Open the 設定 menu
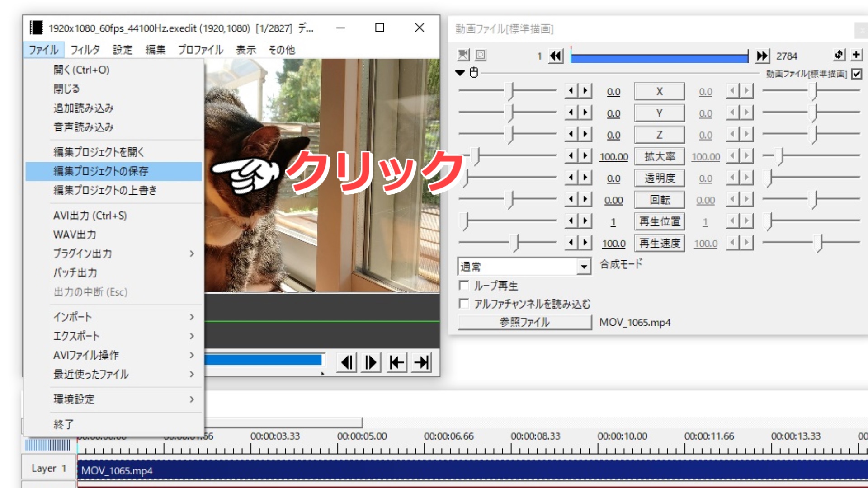 (123, 50)
